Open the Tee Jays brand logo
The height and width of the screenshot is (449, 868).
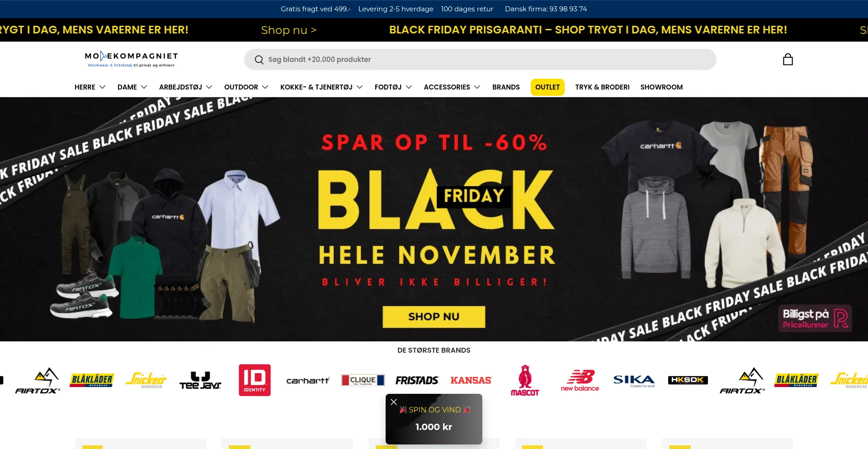(200, 380)
